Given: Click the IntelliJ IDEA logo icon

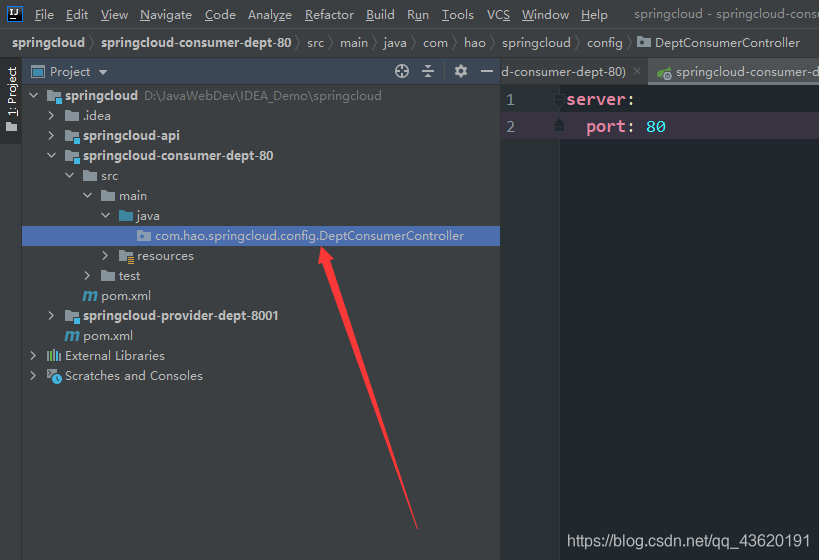Looking at the screenshot, I should [x=15, y=14].
